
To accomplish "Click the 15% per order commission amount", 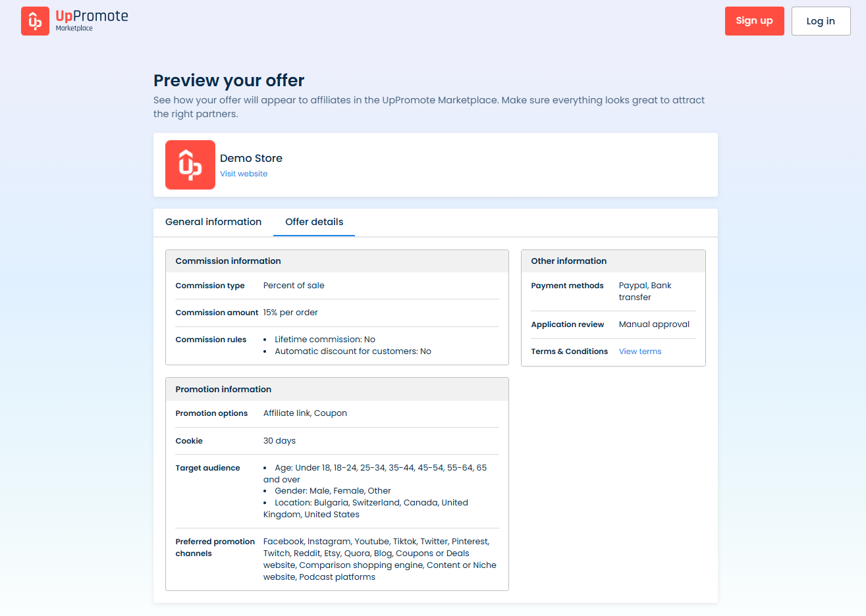I will [290, 313].
